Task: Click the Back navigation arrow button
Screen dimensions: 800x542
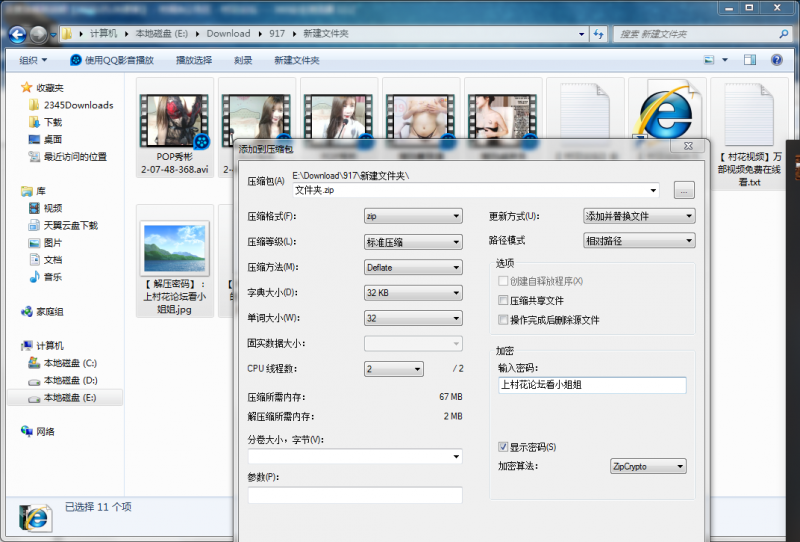Action: coord(16,34)
